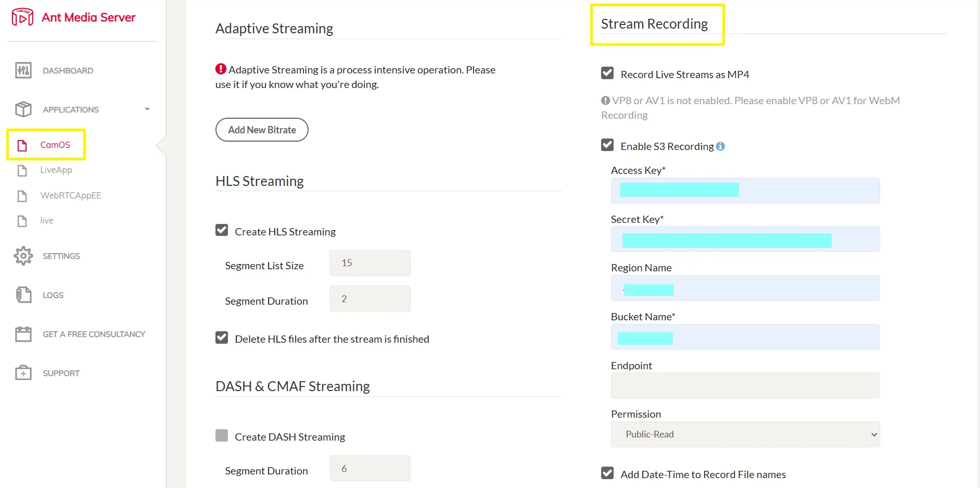This screenshot has height=488, width=980.
Task: Click the HLS Segment List Size field
Action: pyautogui.click(x=370, y=263)
